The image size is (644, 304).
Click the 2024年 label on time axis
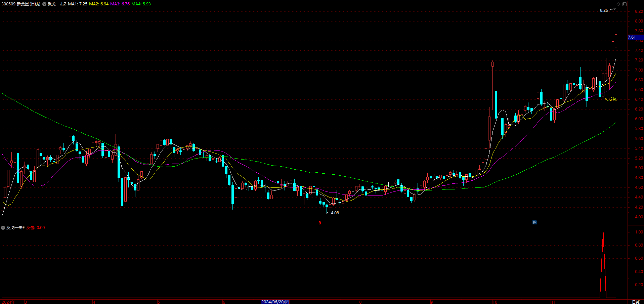(8, 302)
